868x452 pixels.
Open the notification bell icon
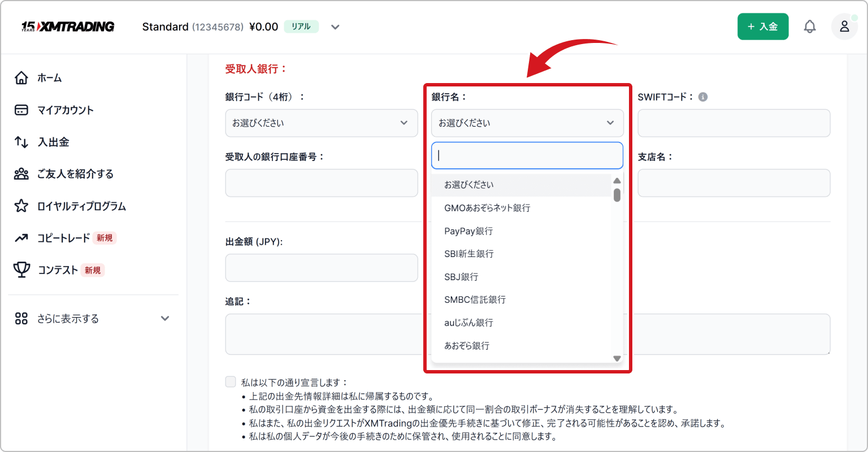810,26
